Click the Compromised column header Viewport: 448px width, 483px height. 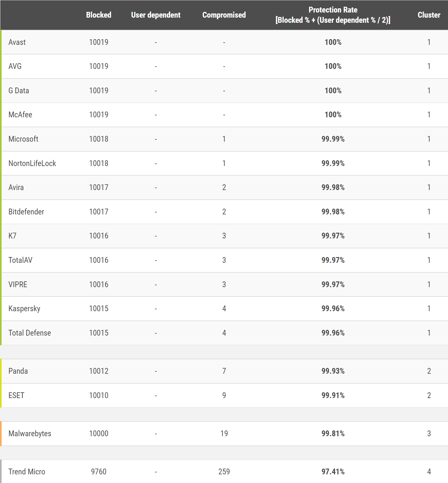[x=224, y=15]
